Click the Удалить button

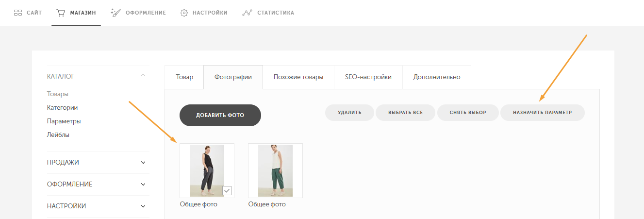click(x=349, y=112)
